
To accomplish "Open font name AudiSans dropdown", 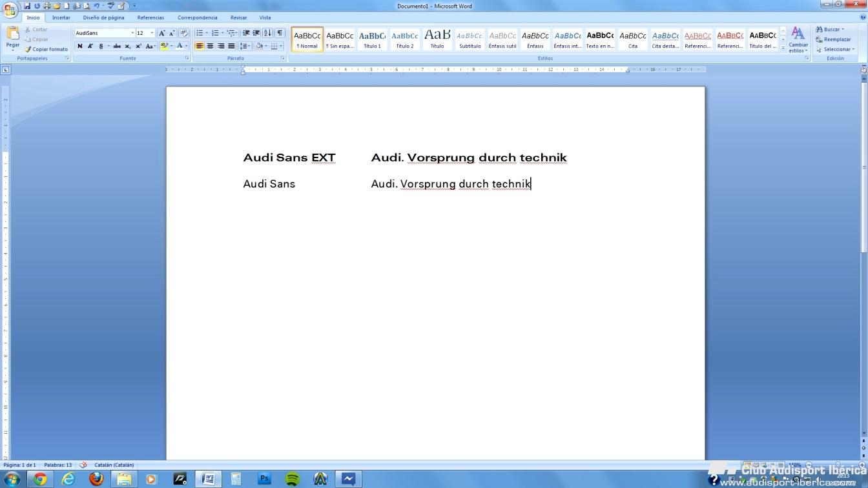I will 132,33.
